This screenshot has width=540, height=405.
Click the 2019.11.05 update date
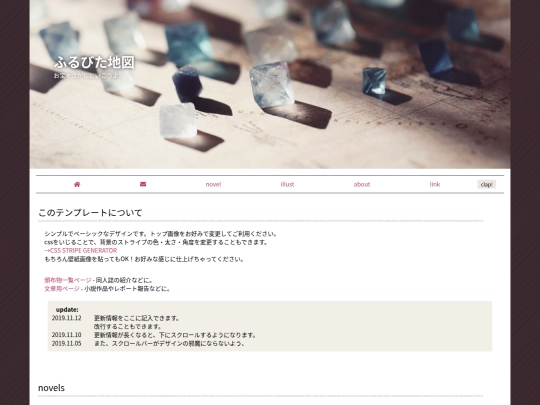66,343
